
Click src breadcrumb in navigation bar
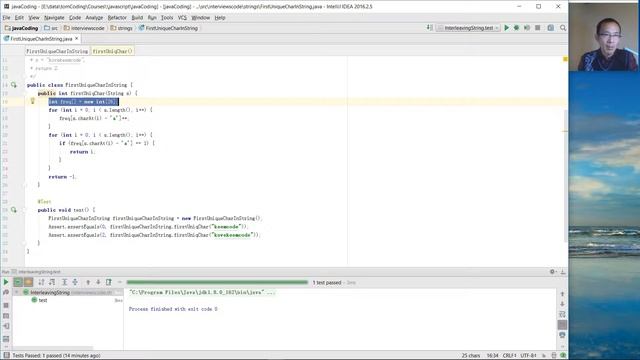coord(51,28)
